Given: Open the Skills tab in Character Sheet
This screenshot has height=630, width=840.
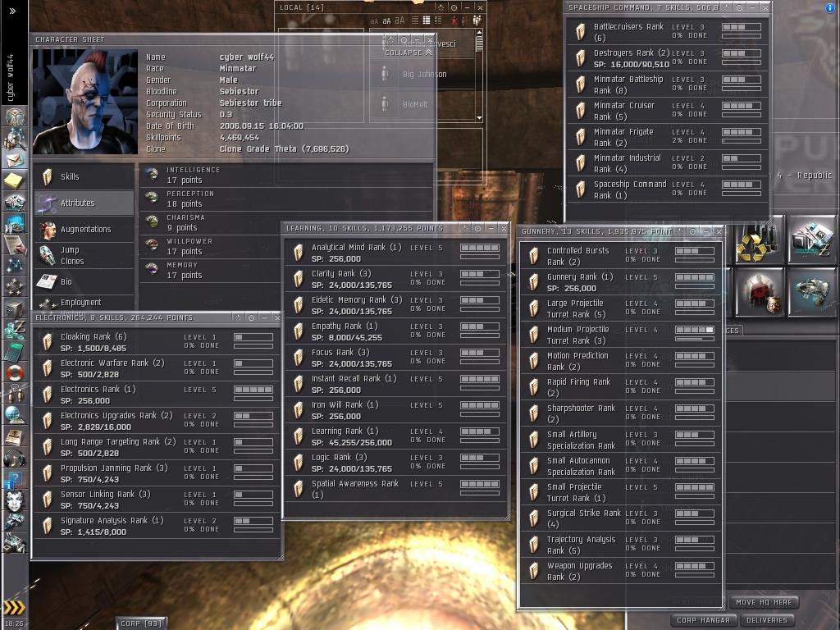Looking at the screenshot, I should [x=84, y=177].
